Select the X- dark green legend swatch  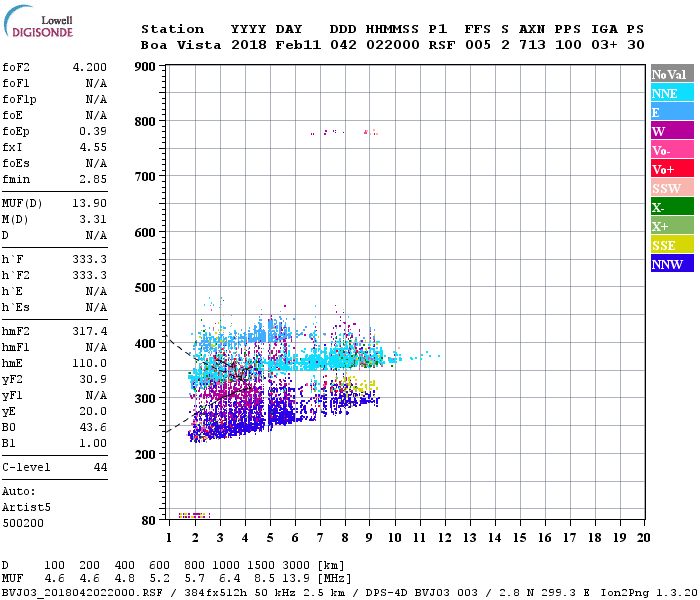point(672,207)
